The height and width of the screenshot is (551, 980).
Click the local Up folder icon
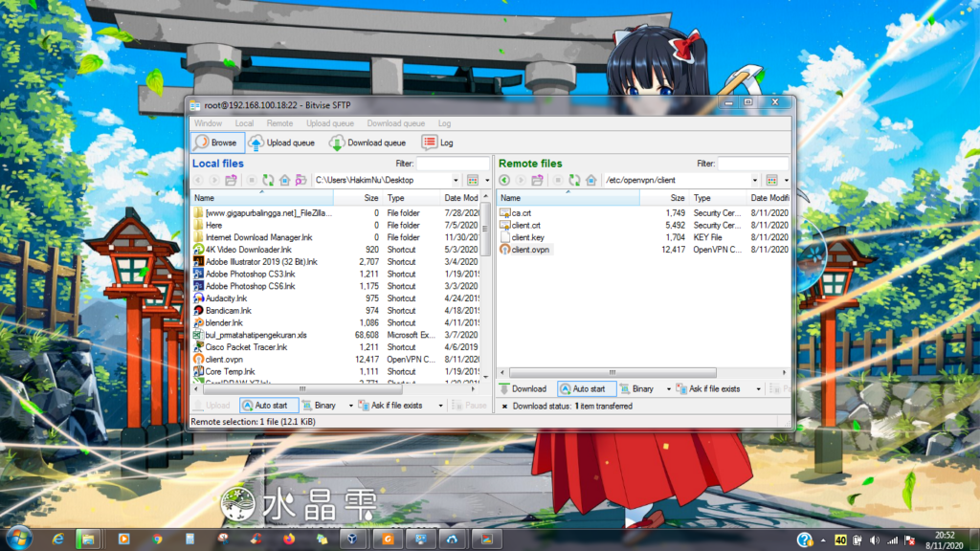coord(231,180)
